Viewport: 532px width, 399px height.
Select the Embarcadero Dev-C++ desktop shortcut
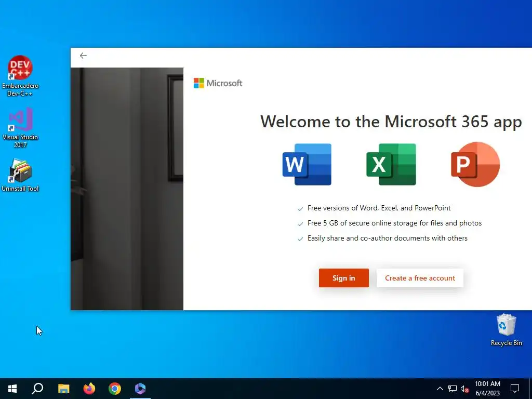20,76
